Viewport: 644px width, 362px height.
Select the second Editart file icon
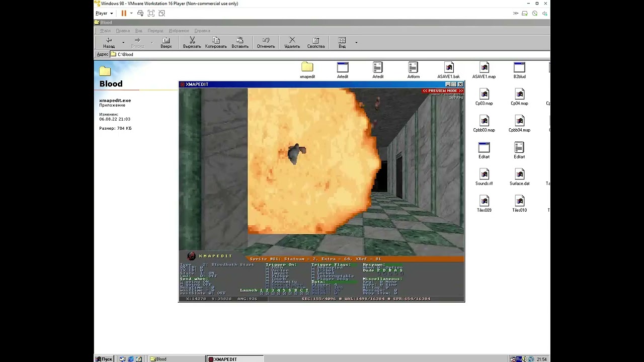pyautogui.click(x=519, y=147)
